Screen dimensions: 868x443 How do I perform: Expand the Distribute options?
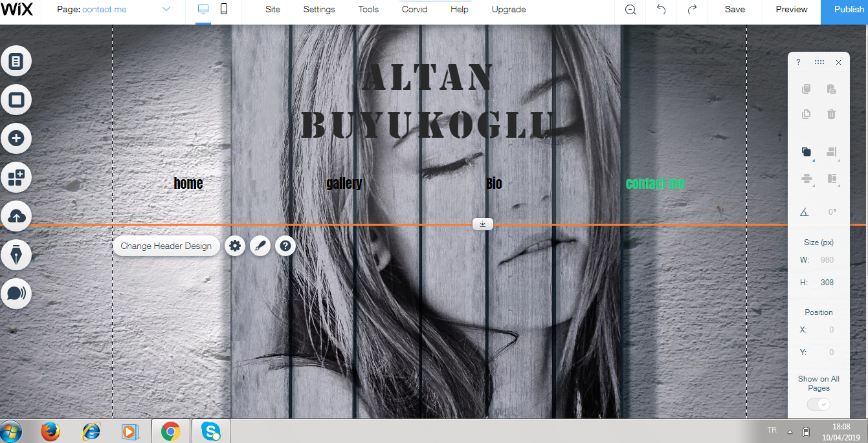coord(807,179)
